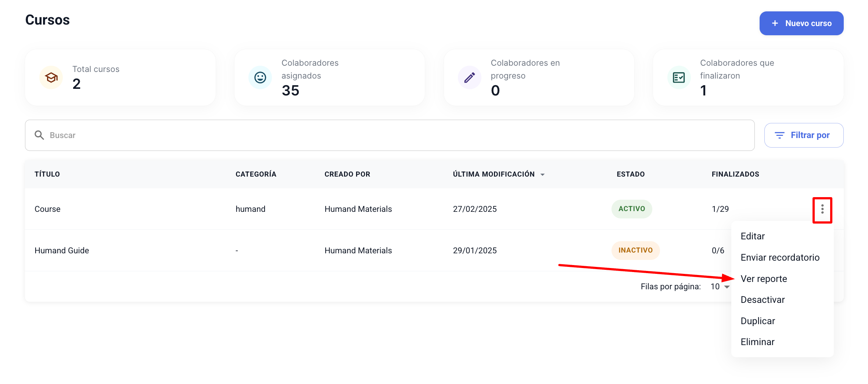This screenshot has height=384, width=868.
Task: Click the smiley face Colaboradores asignados icon
Action: [260, 77]
